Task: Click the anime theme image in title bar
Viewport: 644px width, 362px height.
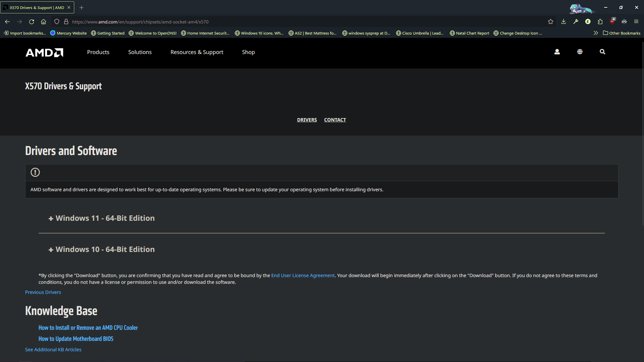Action: pyautogui.click(x=582, y=8)
